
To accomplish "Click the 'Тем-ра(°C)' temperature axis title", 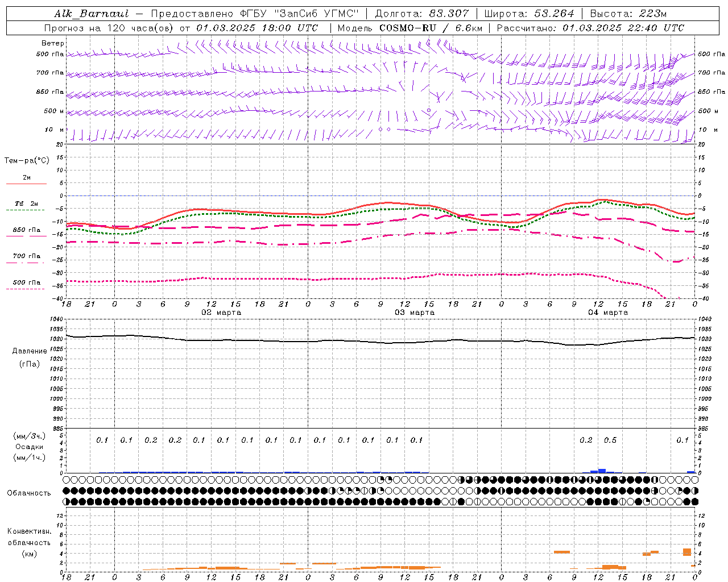I will [27, 161].
